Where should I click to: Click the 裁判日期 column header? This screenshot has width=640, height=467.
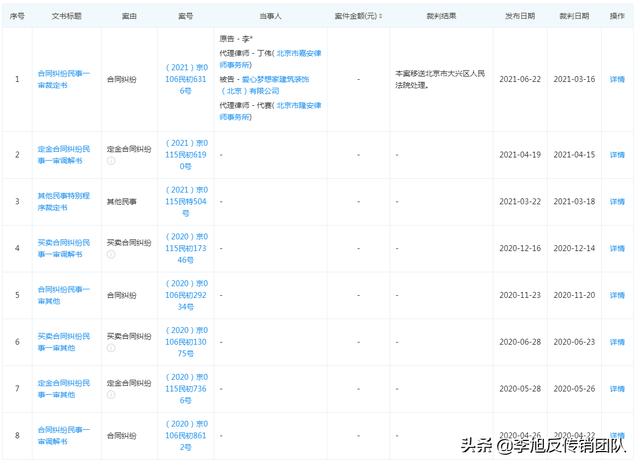(574, 16)
